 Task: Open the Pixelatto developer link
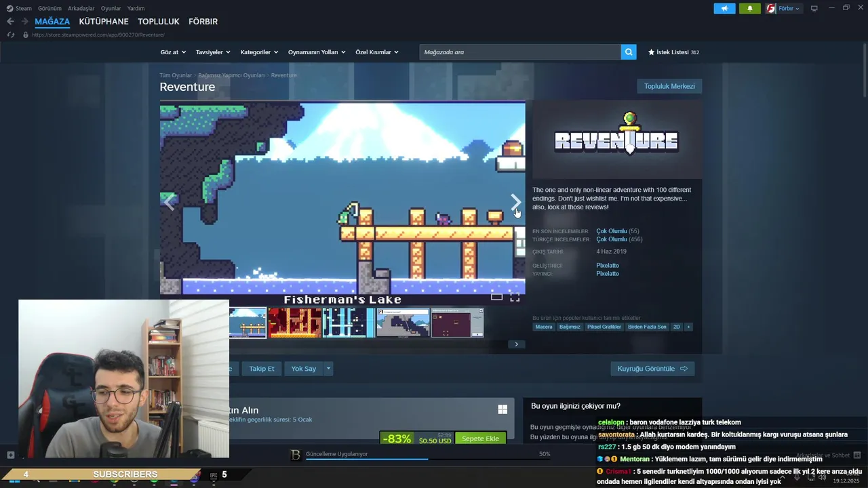608,266
